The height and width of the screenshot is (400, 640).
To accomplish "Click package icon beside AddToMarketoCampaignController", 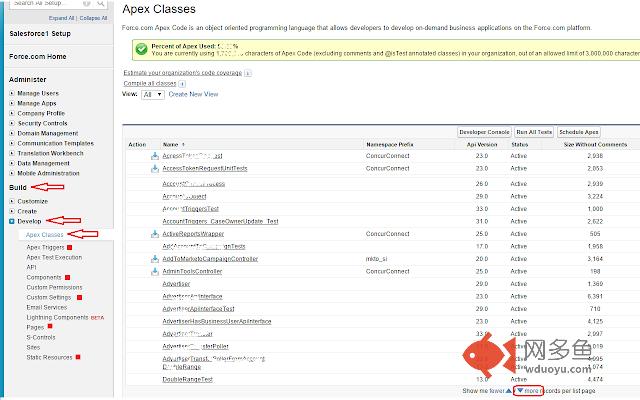I will (x=155, y=259).
